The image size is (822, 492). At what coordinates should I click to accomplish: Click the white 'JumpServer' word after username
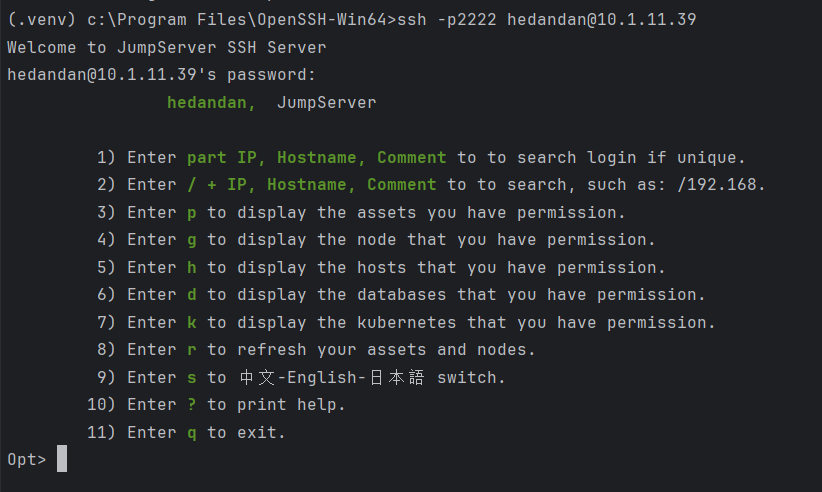click(327, 103)
